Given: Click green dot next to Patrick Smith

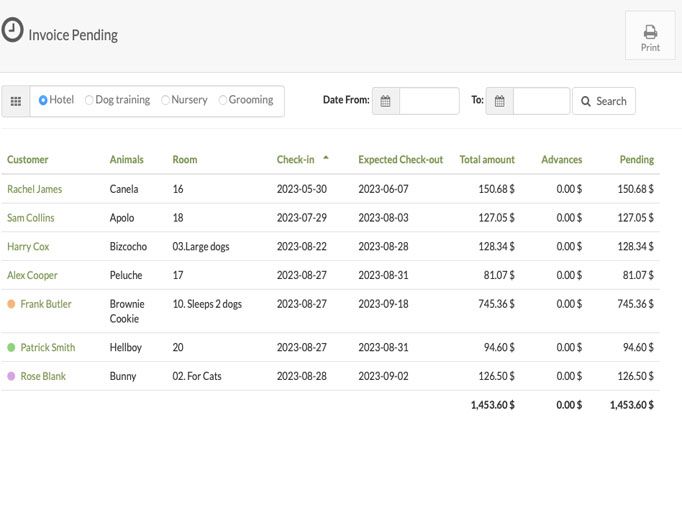Looking at the screenshot, I should tap(11, 348).
